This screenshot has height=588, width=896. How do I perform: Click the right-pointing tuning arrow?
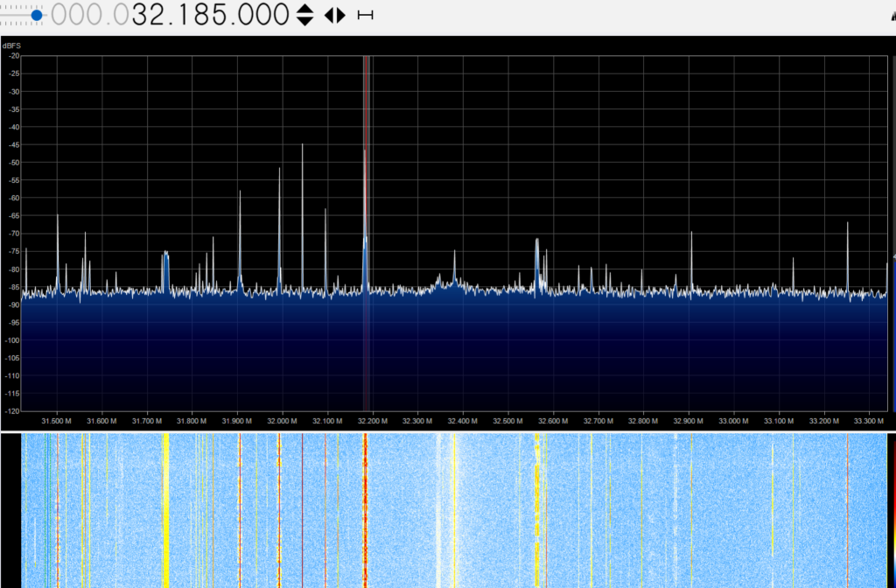[340, 15]
